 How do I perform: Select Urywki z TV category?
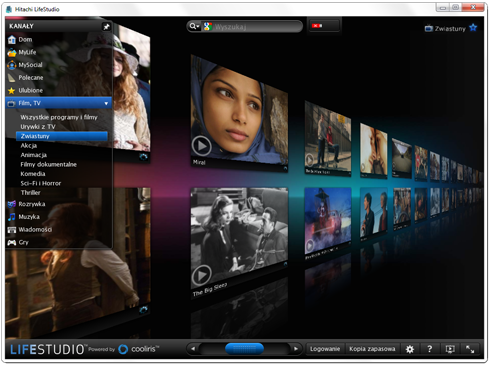[38, 127]
